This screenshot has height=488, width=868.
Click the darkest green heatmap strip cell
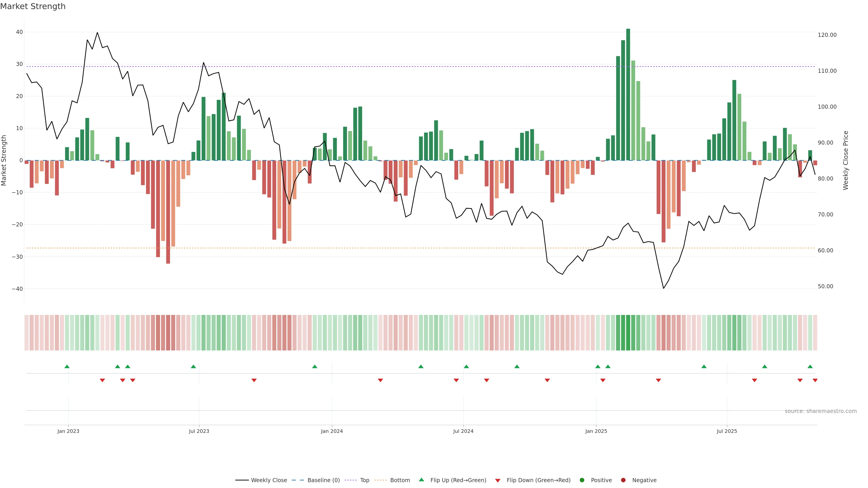628,333
